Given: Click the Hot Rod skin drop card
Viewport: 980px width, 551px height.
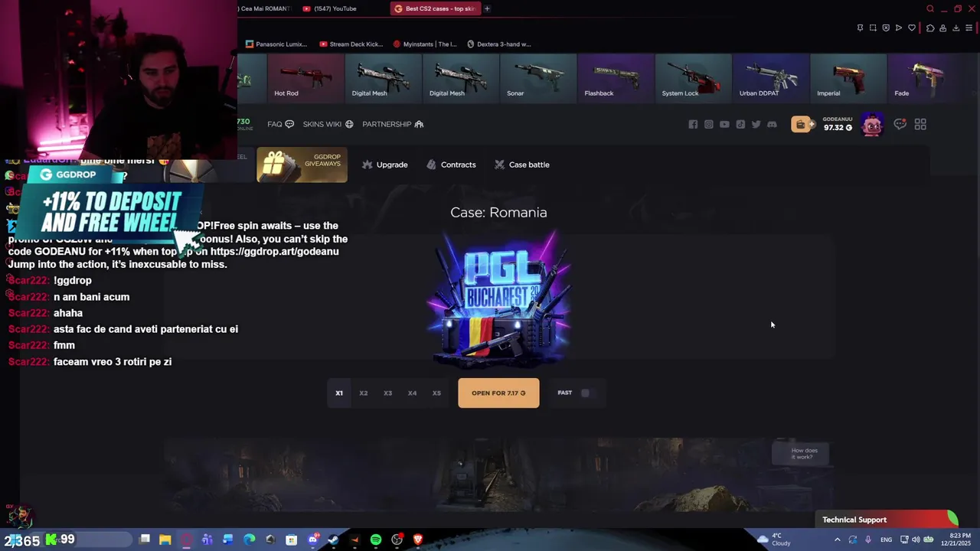Looking at the screenshot, I should click(x=305, y=78).
